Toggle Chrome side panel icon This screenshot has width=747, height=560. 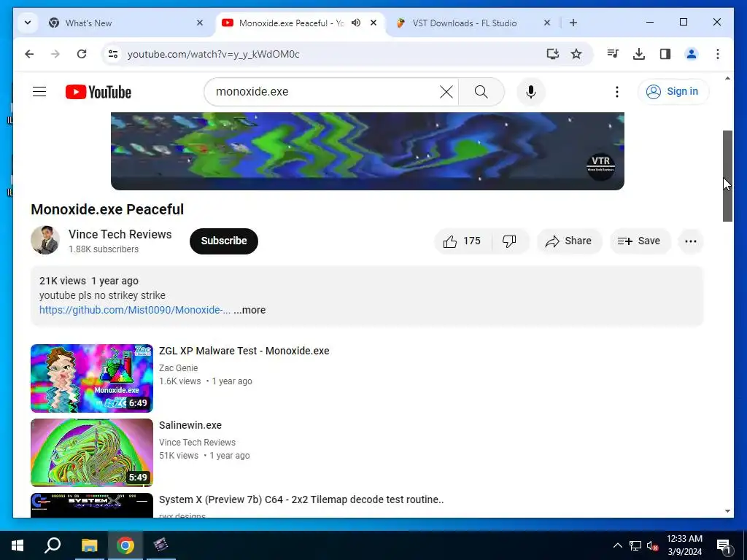(665, 54)
